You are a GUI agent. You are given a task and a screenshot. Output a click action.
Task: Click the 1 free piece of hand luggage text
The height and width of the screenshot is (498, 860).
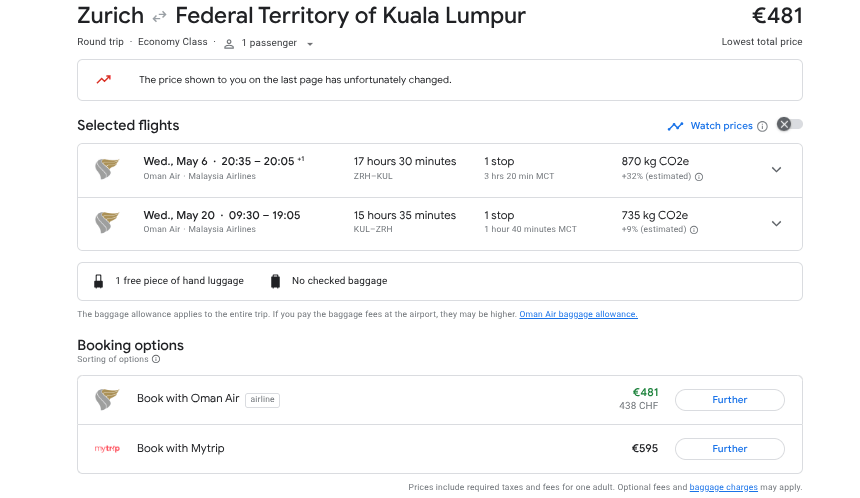click(x=179, y=281)
